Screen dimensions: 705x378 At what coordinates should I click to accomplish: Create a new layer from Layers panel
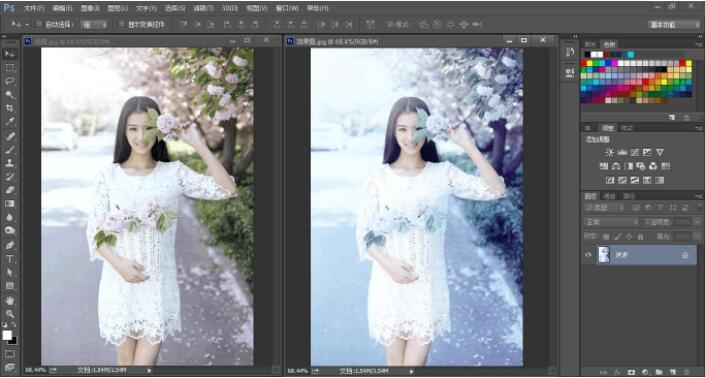673,372
